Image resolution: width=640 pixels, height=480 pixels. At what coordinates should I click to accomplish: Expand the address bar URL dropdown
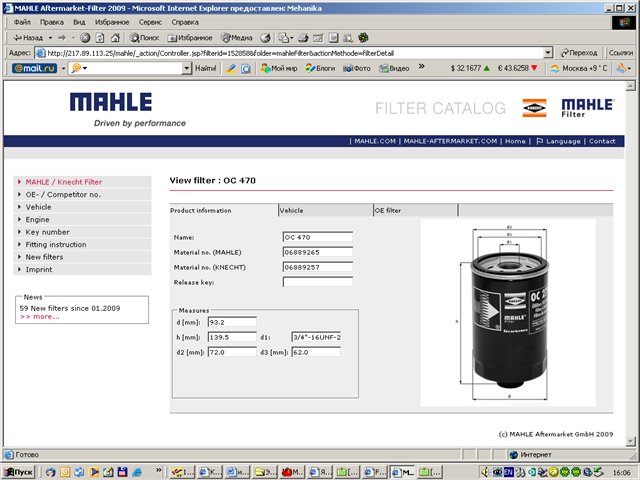pyautogui.click(x=548, y=53)
